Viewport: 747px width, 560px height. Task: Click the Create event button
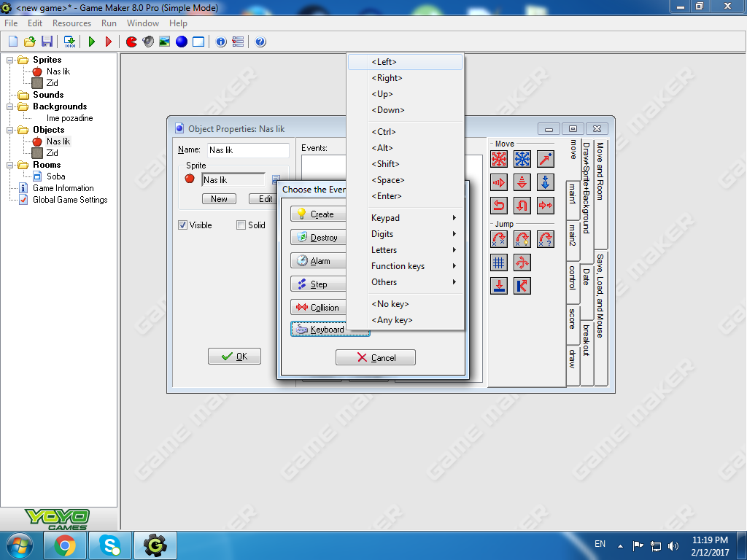pos(318,214)
